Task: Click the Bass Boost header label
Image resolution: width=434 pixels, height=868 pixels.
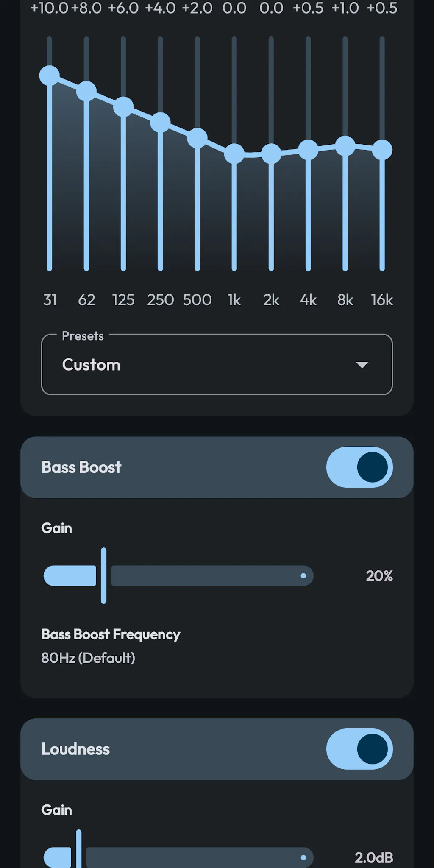Action: pos(81,467)
